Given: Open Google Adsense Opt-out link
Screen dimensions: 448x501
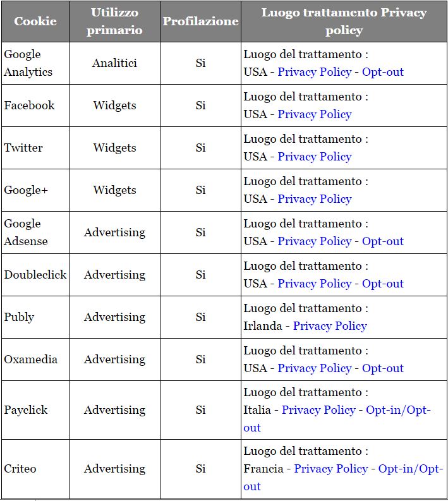Looking at the screenshot, I should pyautogui.click(x=382, y=241).
